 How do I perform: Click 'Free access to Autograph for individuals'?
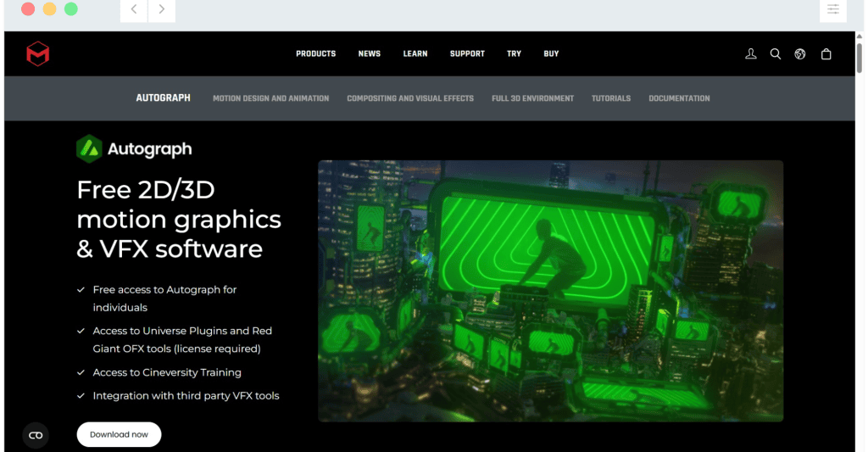point(164,299)
